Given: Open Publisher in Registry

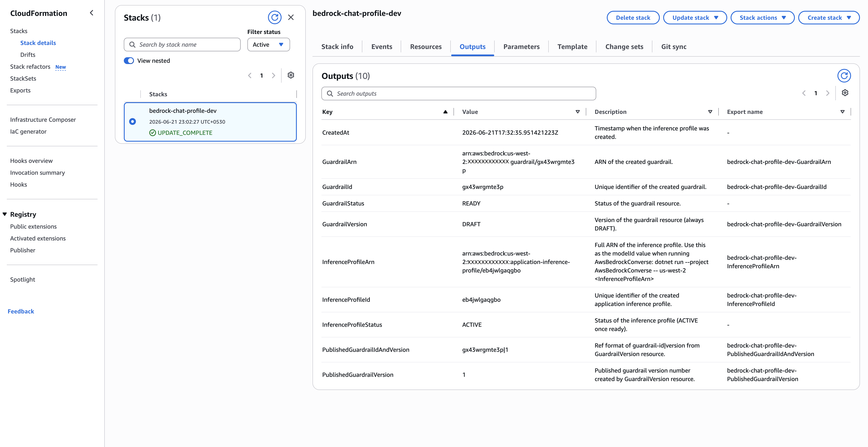Looking at the screenshot, I should [22, 250].
